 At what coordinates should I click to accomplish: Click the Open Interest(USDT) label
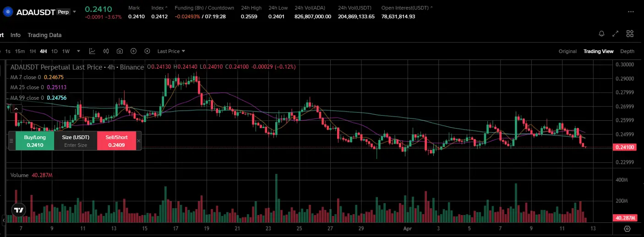[405, 8]
